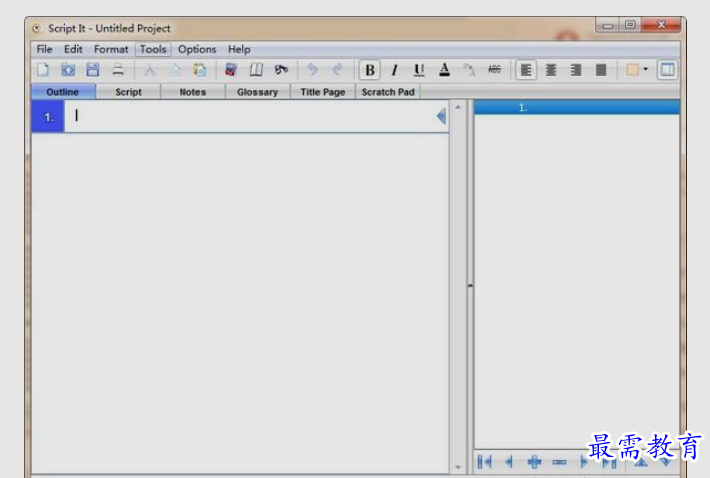710x478 pixels.
Task: Toggle bold formatting
Action: click(x=369, y=70)
